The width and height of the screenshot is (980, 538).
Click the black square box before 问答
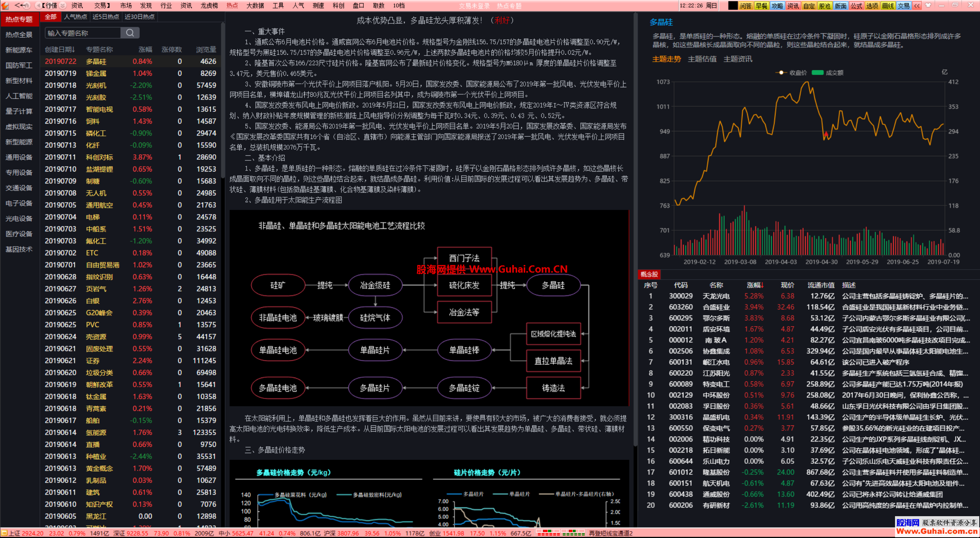pyautogui.click(x=733, y=6)
